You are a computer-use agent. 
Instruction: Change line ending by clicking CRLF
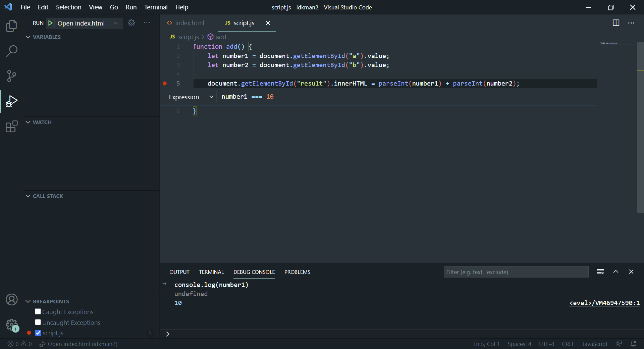click(x=568, y=344)
